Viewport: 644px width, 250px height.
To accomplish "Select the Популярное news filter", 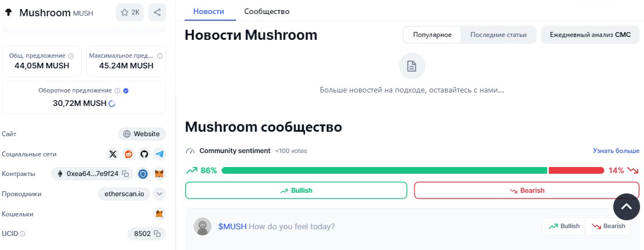I will tap(432, 35).
